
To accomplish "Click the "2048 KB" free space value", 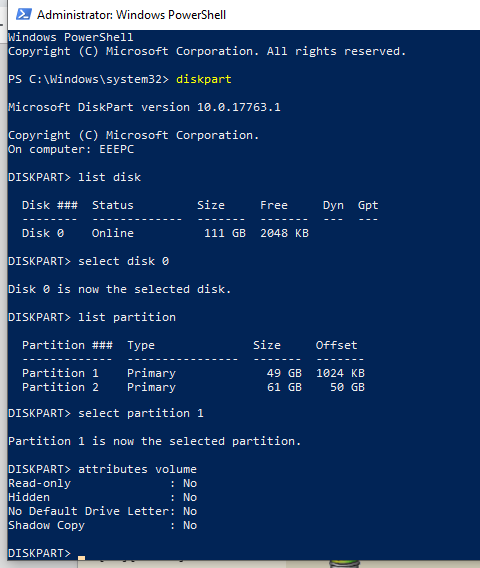I will (x=284, y=233).
